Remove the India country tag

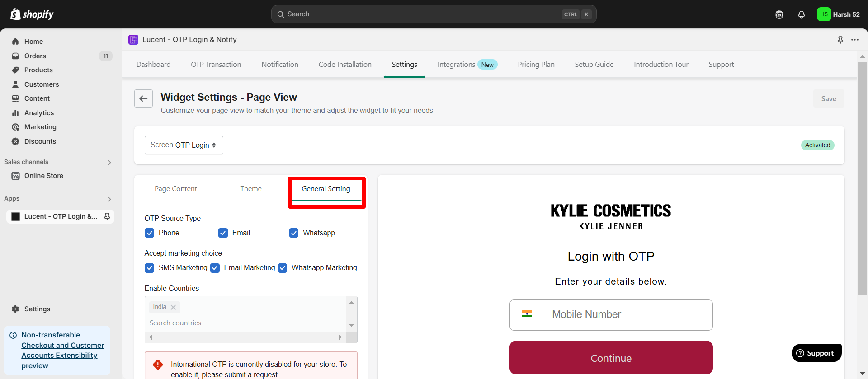click(173, 307)
